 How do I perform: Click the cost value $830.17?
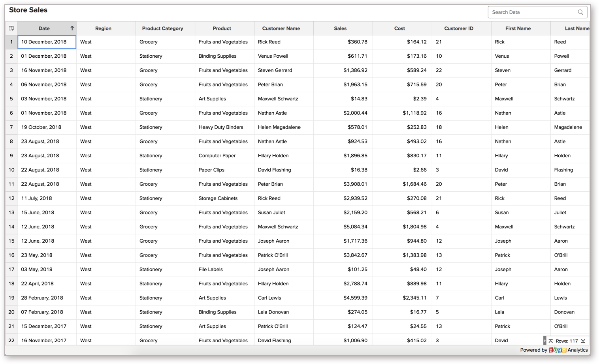click(402, 156)
